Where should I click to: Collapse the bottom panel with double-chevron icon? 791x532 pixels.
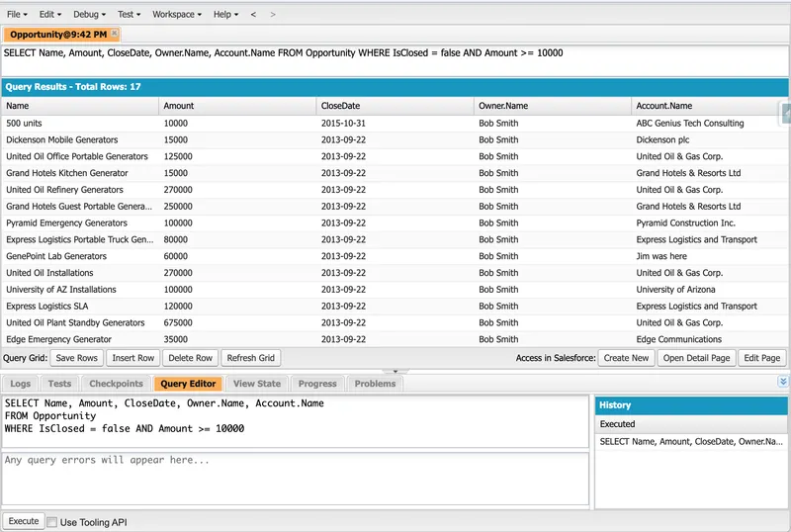click(x=783, y=382)
